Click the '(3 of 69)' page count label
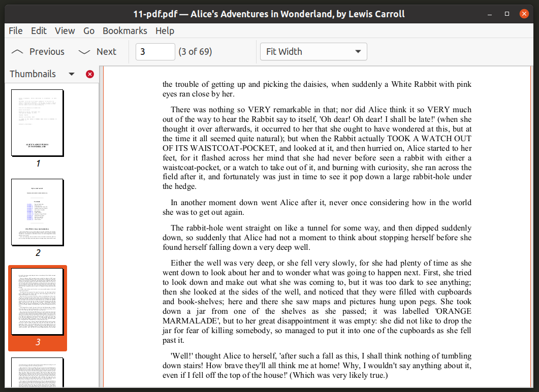The image size is (539, 392). pyautogui.click(x=195, y=51)
